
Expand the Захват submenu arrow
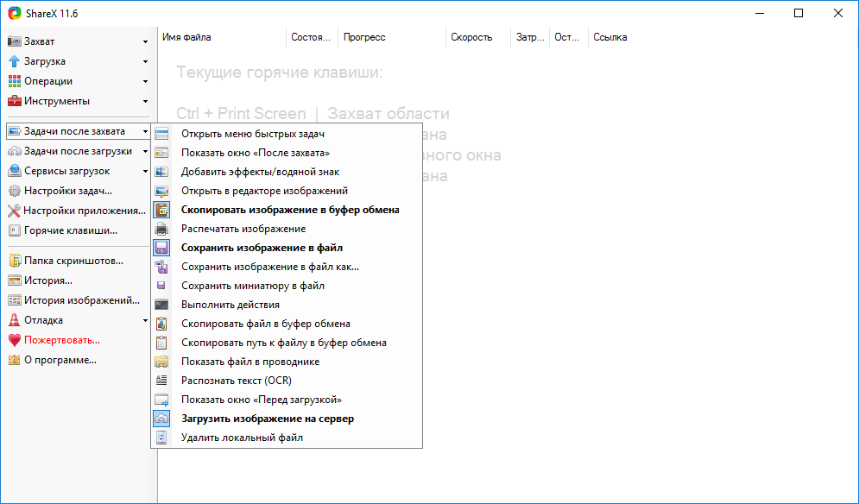[x=145, y=41]
